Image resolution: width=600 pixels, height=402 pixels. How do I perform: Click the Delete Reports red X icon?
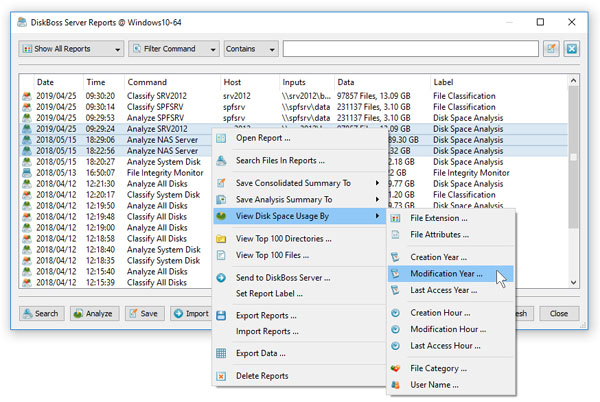click(x=221, y=376)
